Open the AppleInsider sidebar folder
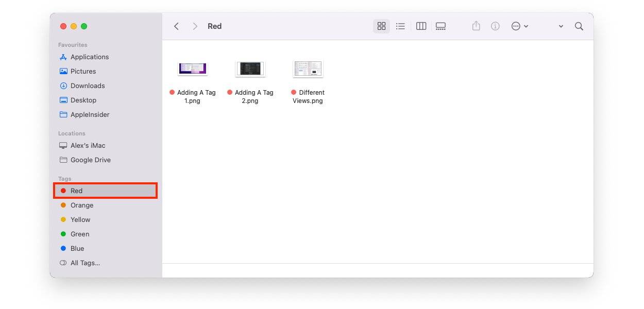 click(90, 114)
